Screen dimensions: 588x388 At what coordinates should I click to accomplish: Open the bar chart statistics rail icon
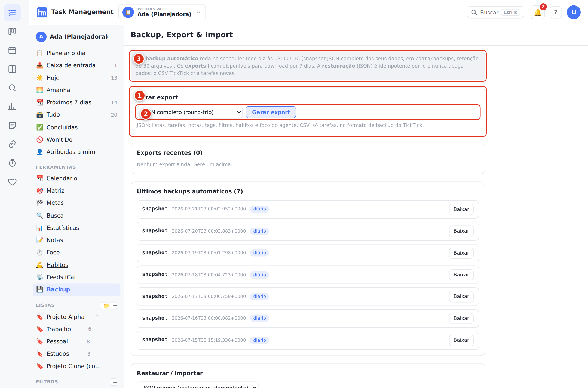click(x=12, y=107)
